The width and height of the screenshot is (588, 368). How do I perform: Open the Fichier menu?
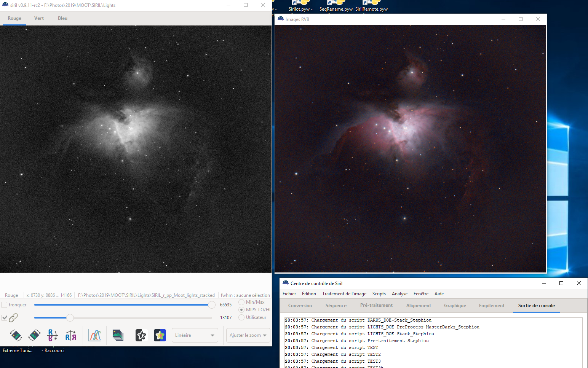pos(289,294)
